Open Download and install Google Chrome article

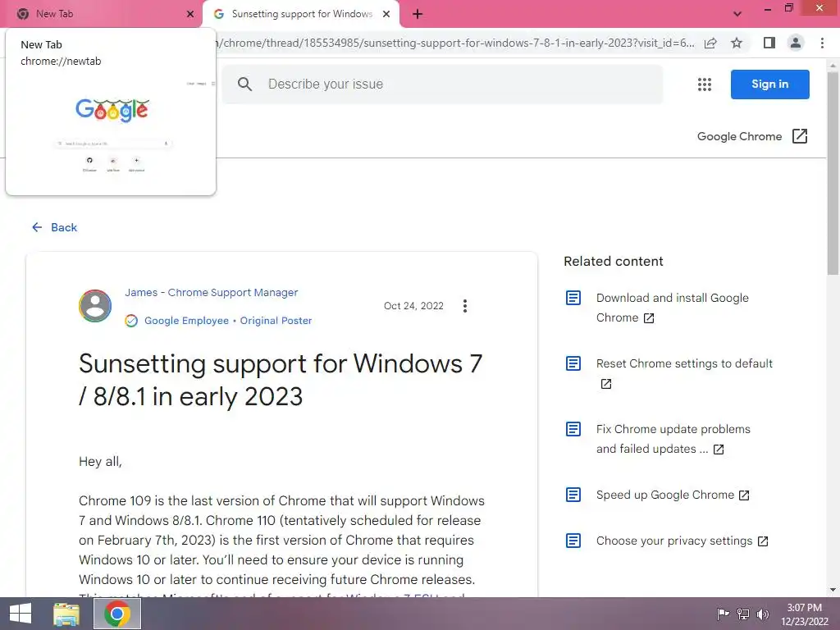coord(673,308)
